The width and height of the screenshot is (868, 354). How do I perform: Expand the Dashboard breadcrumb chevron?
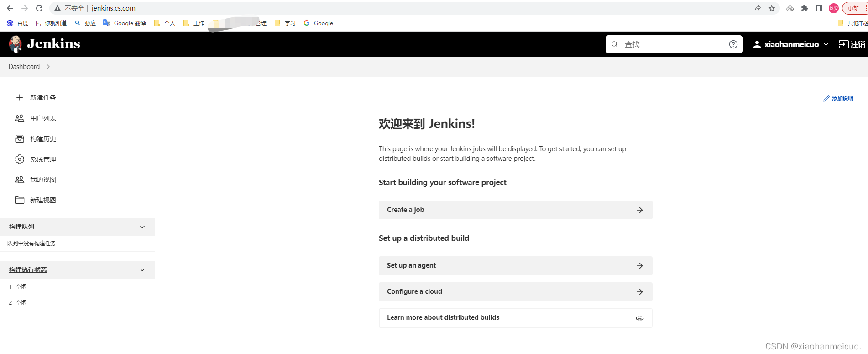tap(48, 67)
